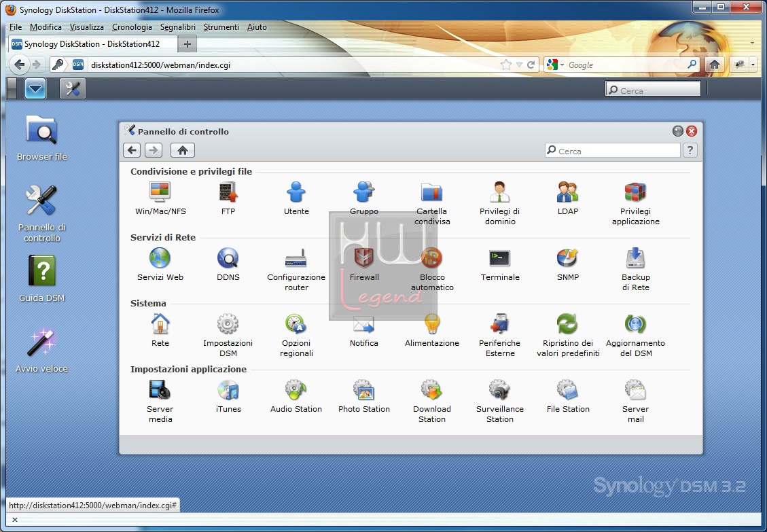
Task: Focus the control panel Cerca field
Action: click(x=612, y=151)
